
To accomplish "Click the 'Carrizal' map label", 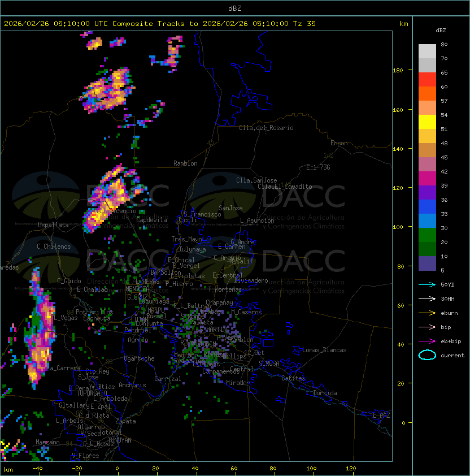I will click(168, 379).
